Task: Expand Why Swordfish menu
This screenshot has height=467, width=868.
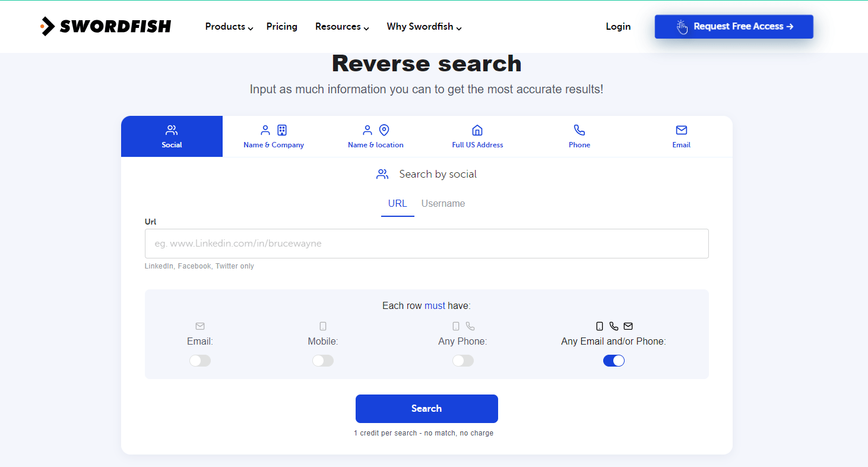Action: [x=424, y=27]
